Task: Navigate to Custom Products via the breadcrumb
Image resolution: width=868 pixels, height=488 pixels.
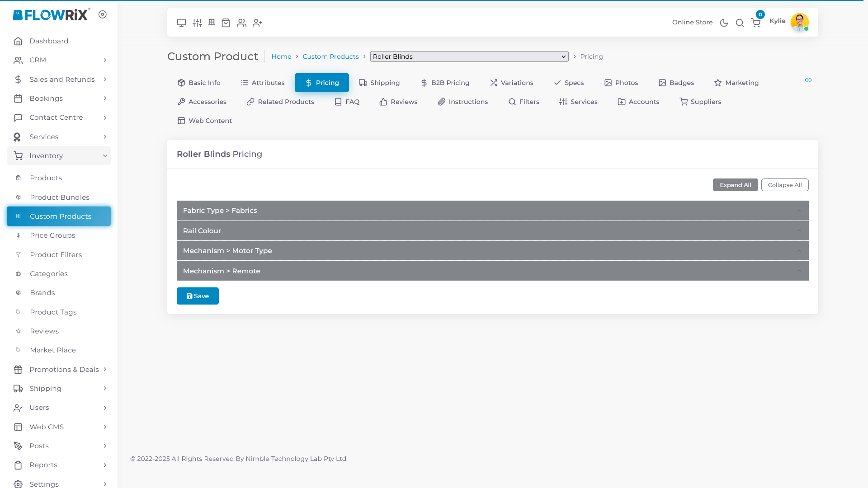Action: coord(330,56)
